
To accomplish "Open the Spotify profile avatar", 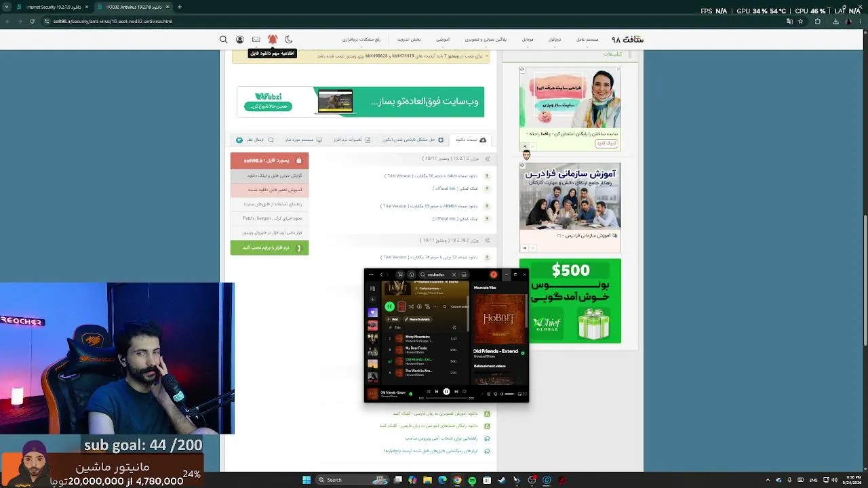I will click(x=494, y=274).
